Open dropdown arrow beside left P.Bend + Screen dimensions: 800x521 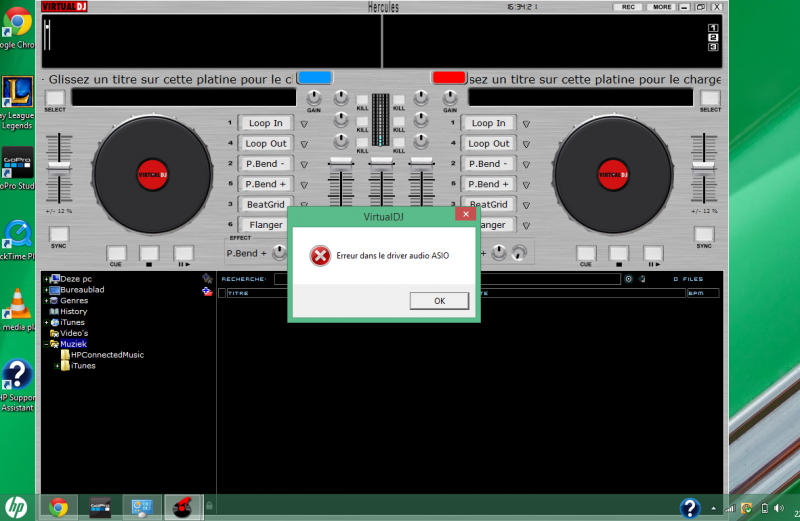click(304, 185)
